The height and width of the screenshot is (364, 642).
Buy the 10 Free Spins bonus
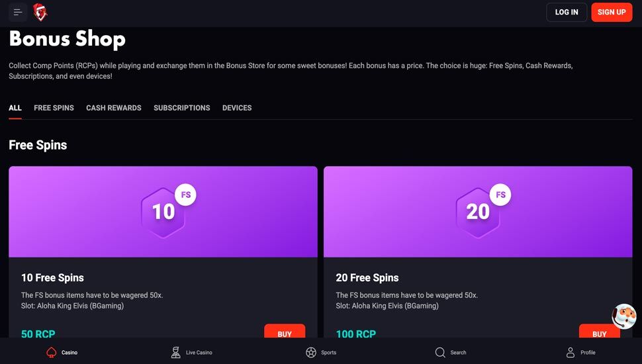(x=285, y=332)
